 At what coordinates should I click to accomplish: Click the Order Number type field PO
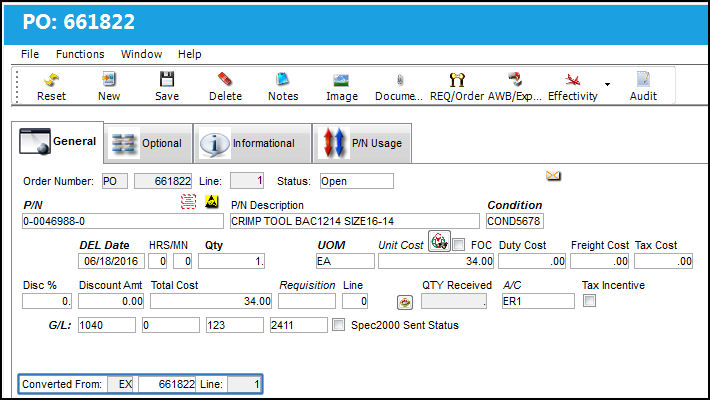pos(115,181)
